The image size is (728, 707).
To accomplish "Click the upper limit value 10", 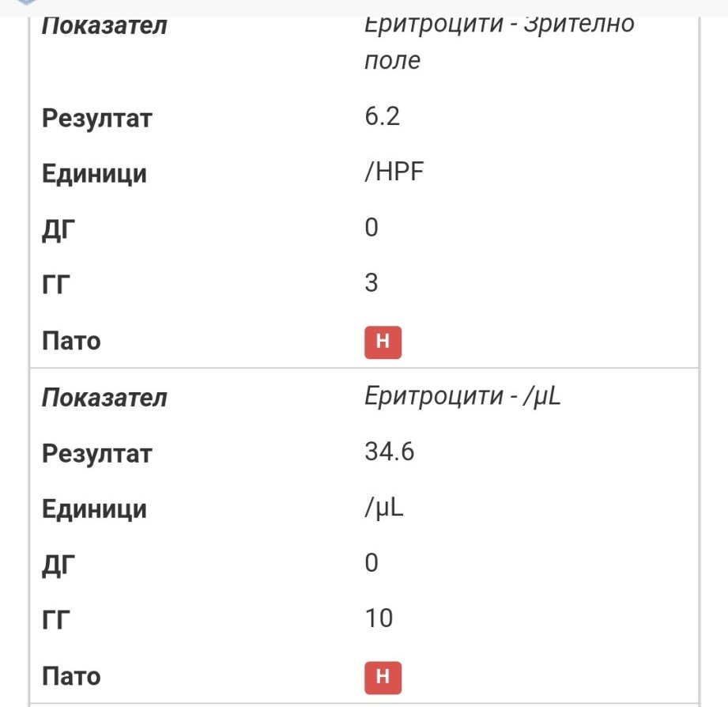I will (379, 618).
